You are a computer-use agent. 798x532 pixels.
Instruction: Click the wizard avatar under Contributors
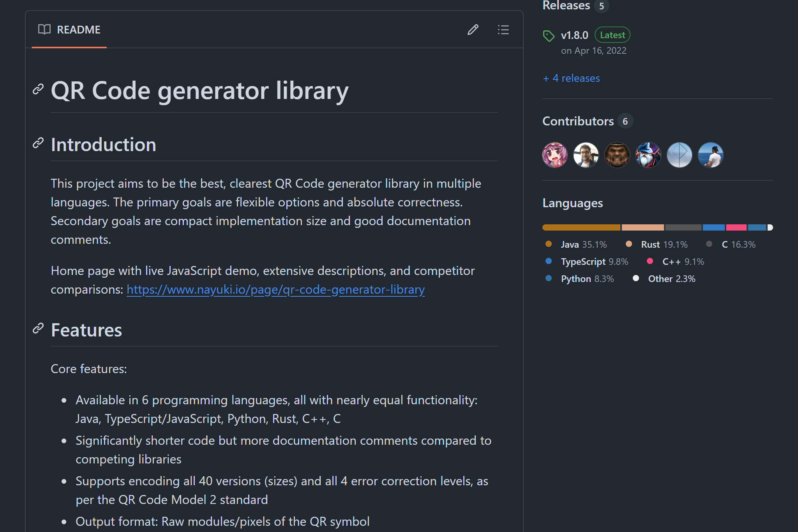click(648, 155)
